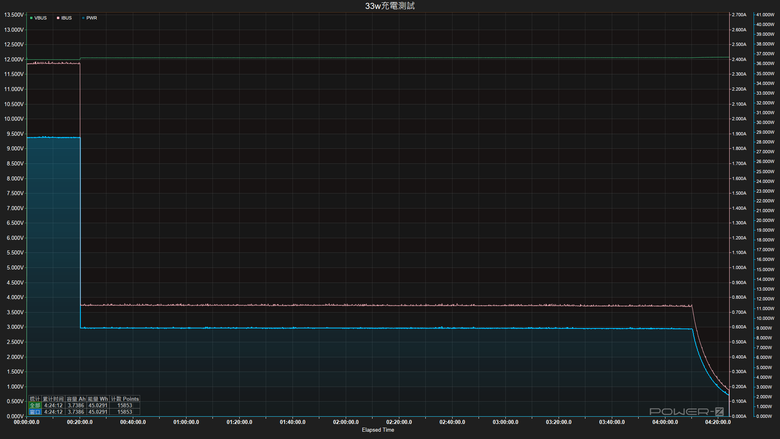Click 15853 in the 全部 row
This screenshot has height=439, width=780.
tap(125, 406)
